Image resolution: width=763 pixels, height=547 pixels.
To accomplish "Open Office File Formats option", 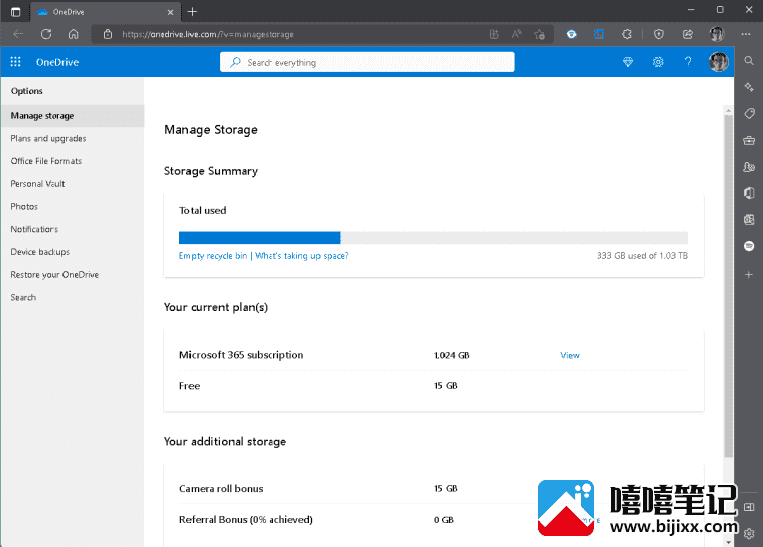I will [46, 161].
